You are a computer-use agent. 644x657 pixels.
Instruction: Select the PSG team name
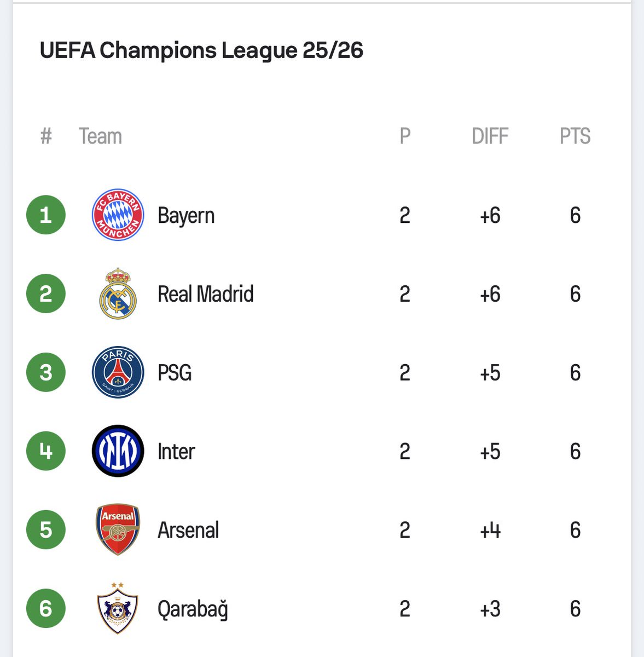[x=175, y=373]
